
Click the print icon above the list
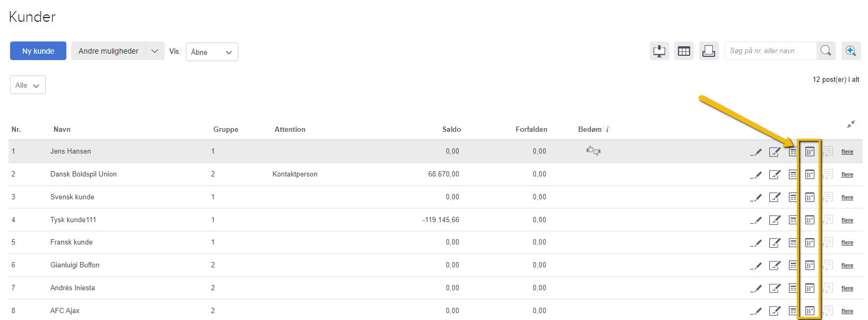(709, 51)
